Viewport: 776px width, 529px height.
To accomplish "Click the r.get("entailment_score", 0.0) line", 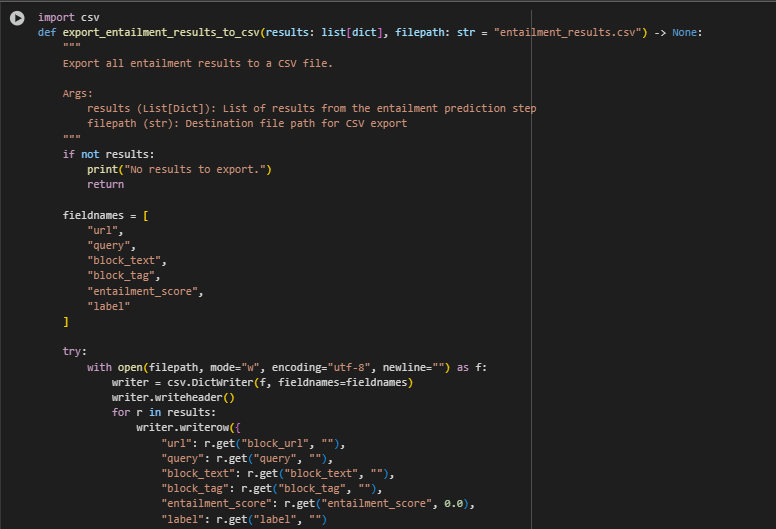I will pos(318,504).
